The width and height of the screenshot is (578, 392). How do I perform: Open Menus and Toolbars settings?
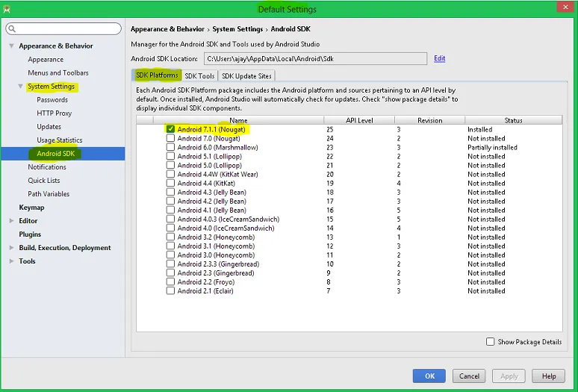pyautogui.click(x=58, y=73)
